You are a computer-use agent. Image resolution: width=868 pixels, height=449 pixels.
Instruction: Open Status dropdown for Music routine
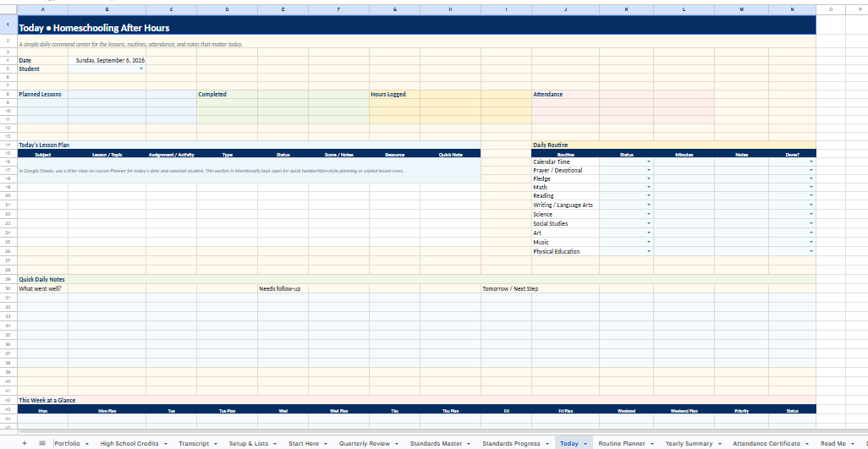(649, 242)
